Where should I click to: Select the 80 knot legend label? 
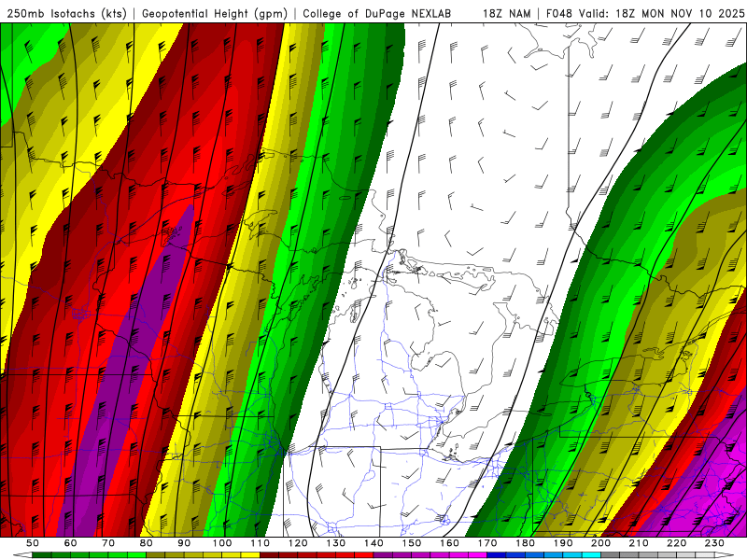[x=147, y=543]
